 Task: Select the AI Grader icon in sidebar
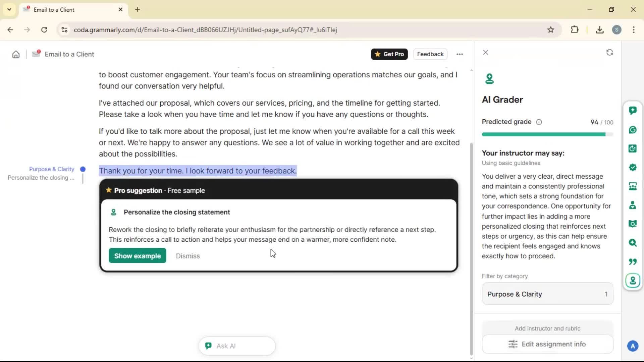[x=633, y=280]
